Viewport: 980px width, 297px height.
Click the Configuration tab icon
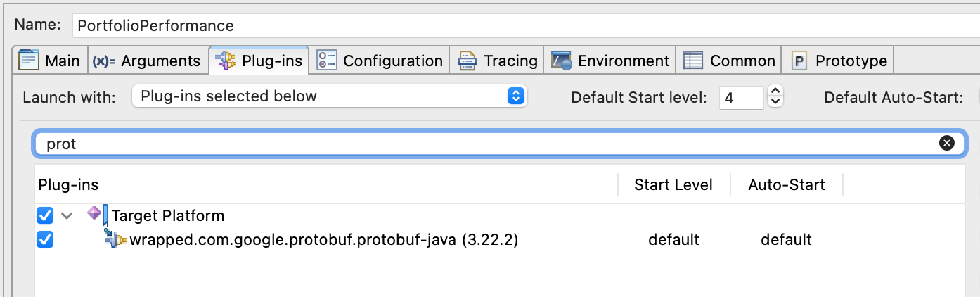(327, 61)
